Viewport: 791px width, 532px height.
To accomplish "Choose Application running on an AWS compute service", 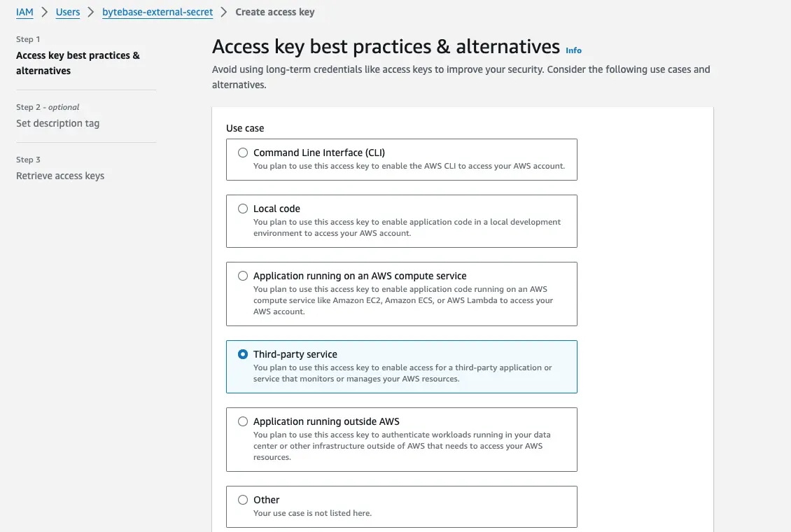I will coord(243,275).
